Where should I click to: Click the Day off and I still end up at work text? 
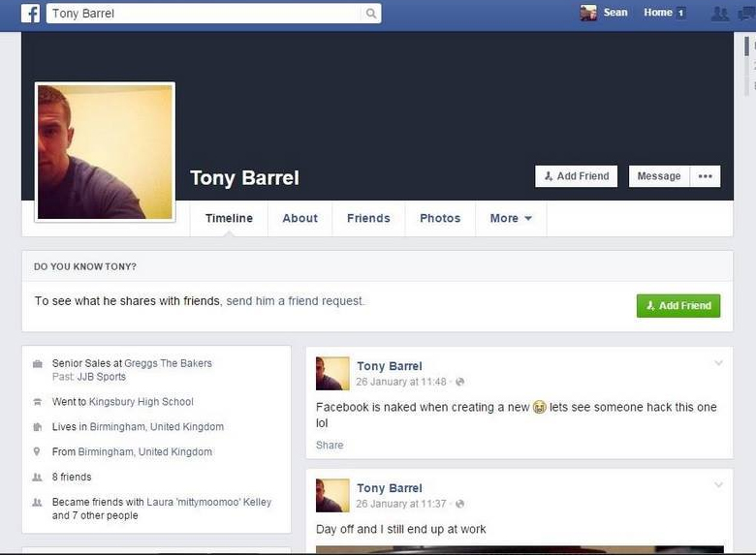click(x=401, y=530)
